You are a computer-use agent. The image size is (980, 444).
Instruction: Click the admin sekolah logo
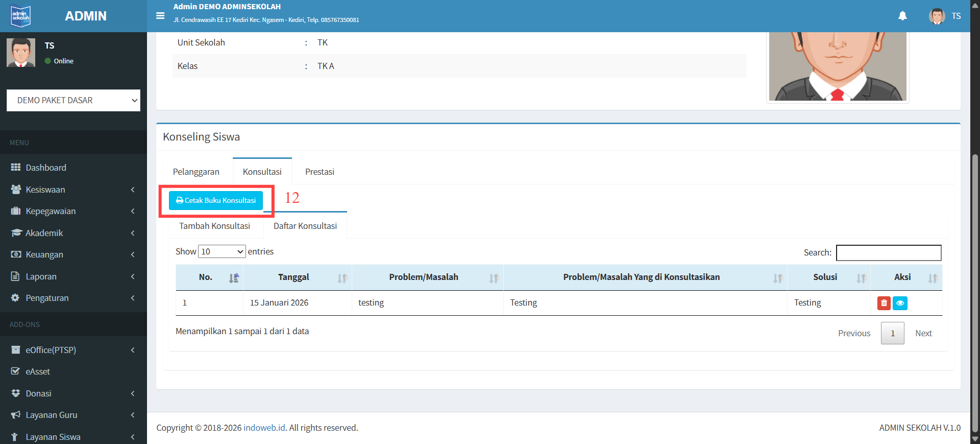pyautogui.click(x=21, y=16)
